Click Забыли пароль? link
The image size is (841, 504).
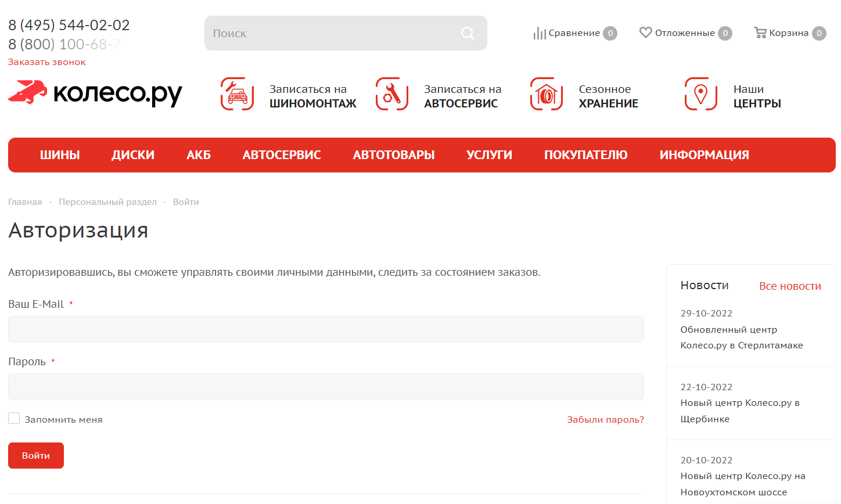point(605,419)
